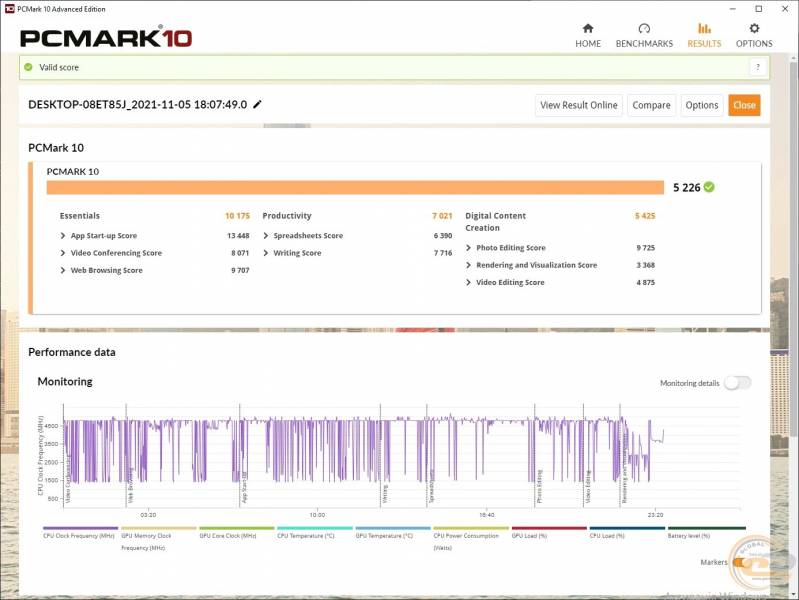This screenshot has height=600, width=799.
Task: Click the Spreadsheets value 6 390
Action: click(443, 236)
